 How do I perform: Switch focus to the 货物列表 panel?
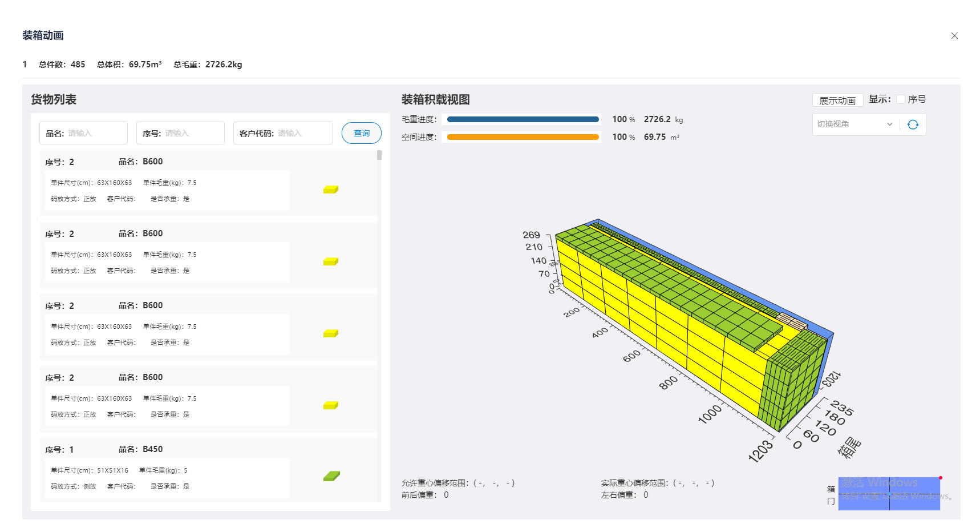55,99
